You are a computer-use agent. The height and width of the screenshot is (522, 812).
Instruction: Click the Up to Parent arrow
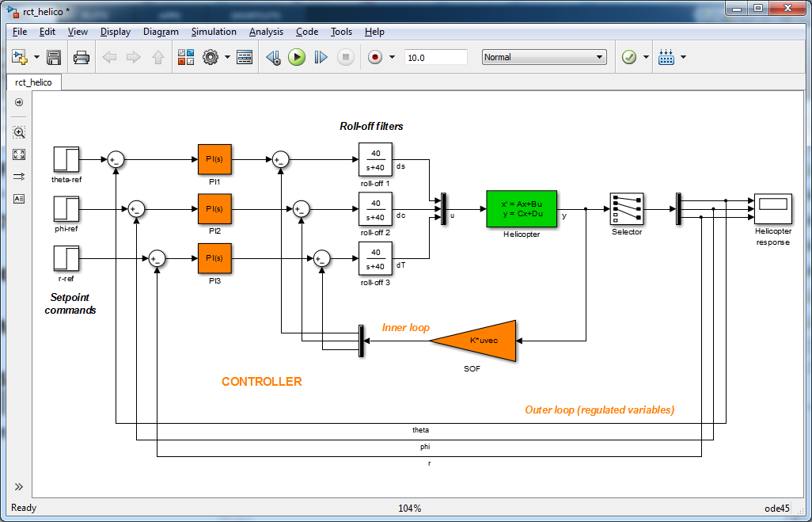coord(158,57)
